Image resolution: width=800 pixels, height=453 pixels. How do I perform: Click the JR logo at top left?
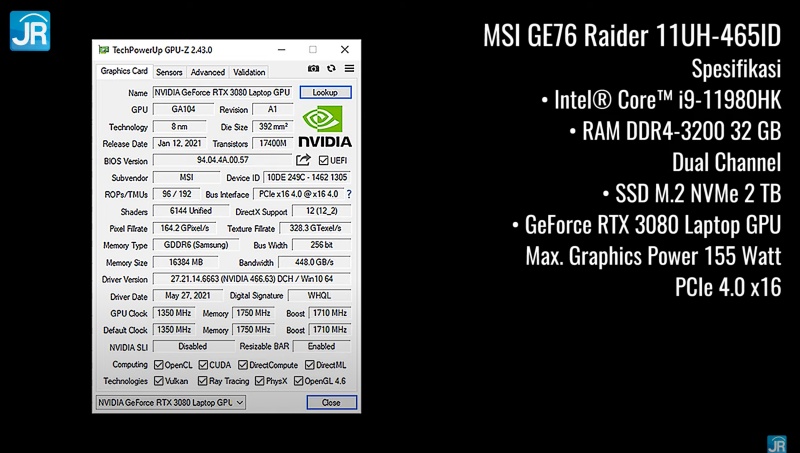(30, 31)
